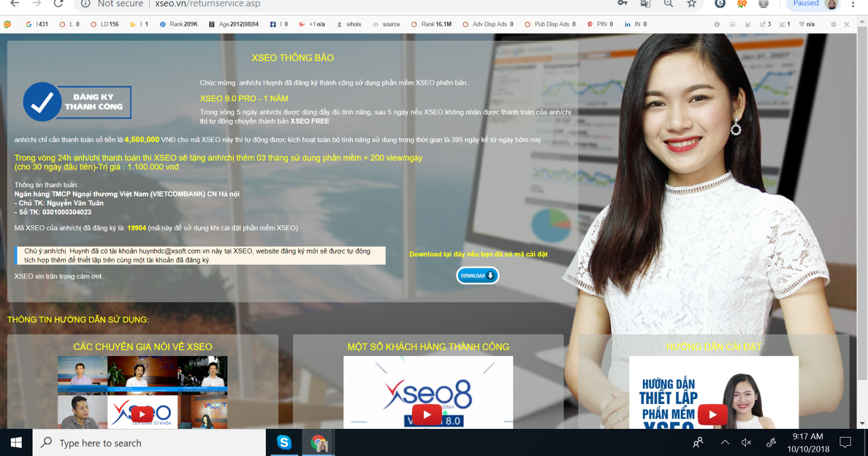This screenshot has width=868, height=456.
Task: Click the translate page icon
Action: pyautogui.click(x=645, y=3)
